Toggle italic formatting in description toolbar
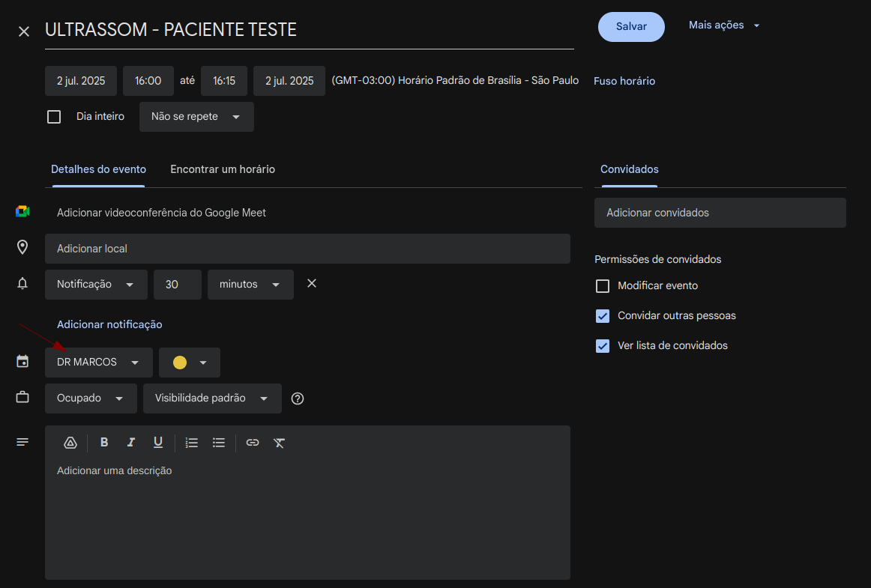 tap(131, 443)
